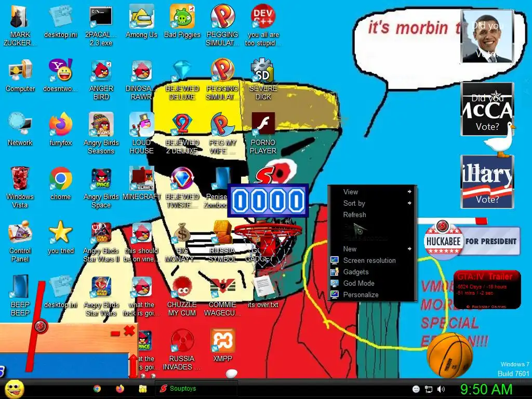This screenshot has width=532, height=399.
Task: Open the Angry Birds Space icon
Action: tap(101, 187)
